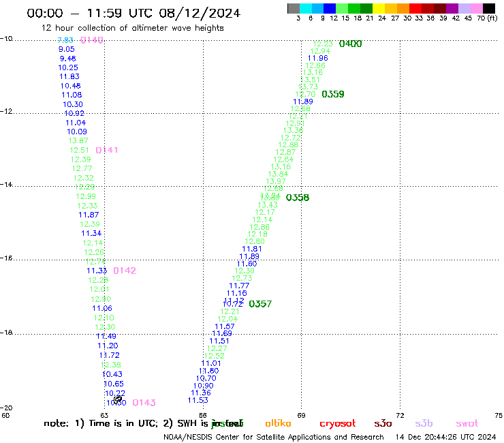Click the pink time label '0141'
The width and height of the screenshot is (504, 443).
coord(107,150)
